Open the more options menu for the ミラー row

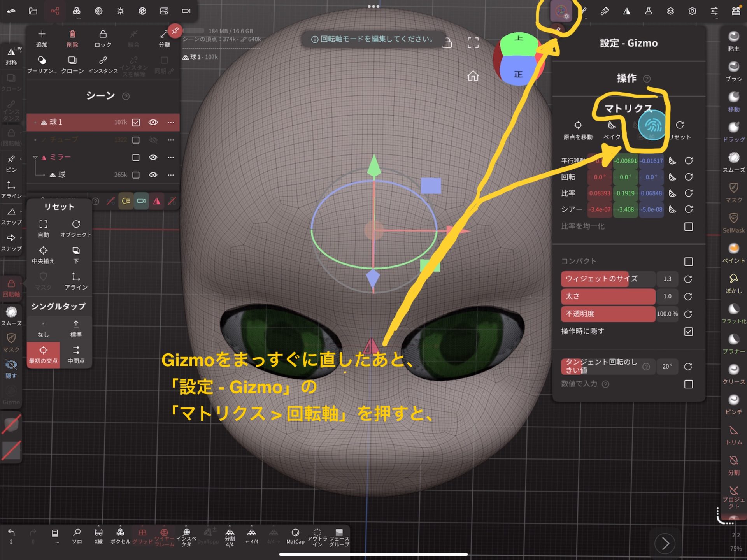[170, 157]
